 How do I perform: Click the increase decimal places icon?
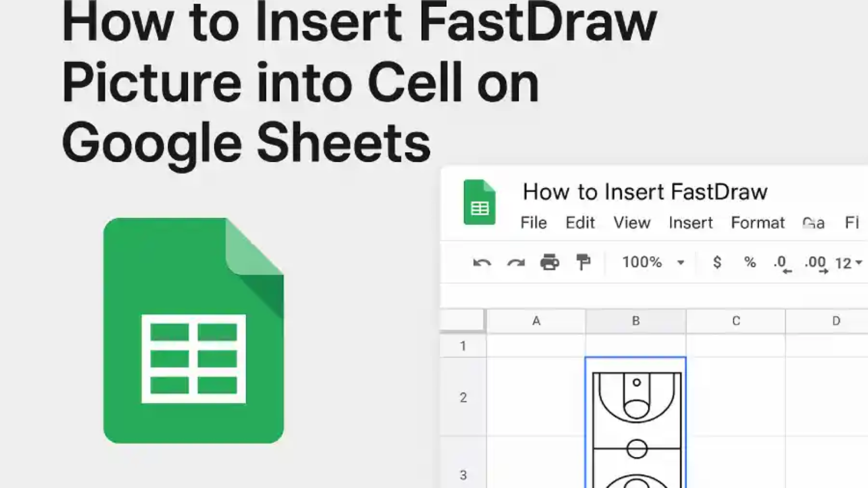tap(815, 263)
